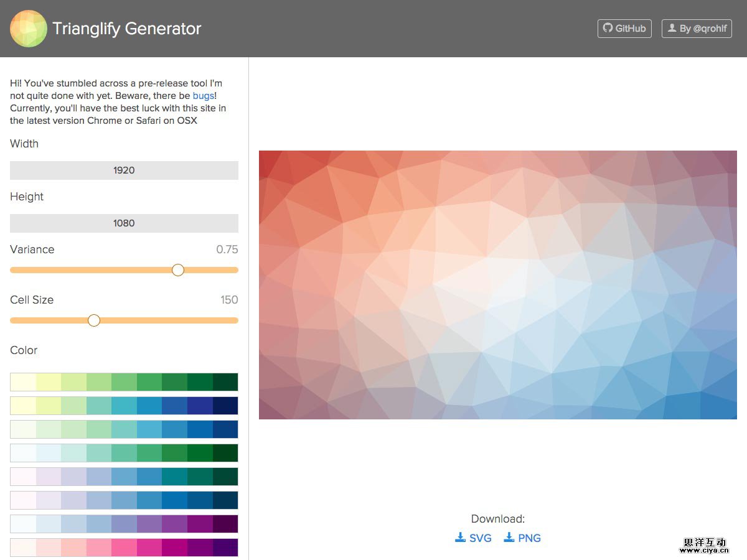This screenshot has height=560, width=747.
Task: Click the Height input field
Action: (124, 223)
